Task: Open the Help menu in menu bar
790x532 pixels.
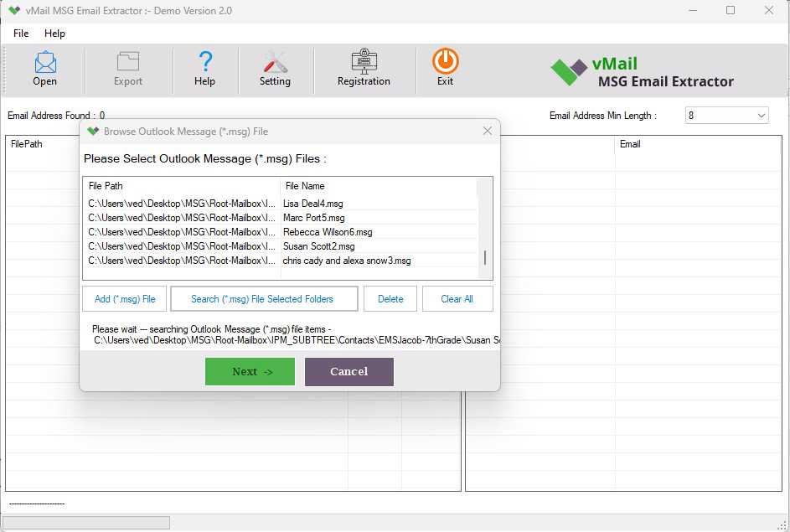Action: [55, 34]
